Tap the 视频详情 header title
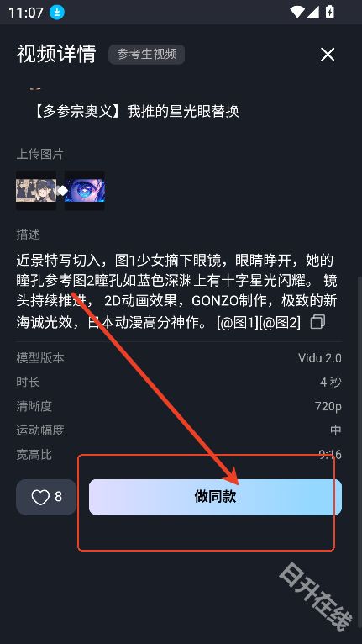Image resolution: width=362 pixels, height=644 pixels. [x=56, y=54]
